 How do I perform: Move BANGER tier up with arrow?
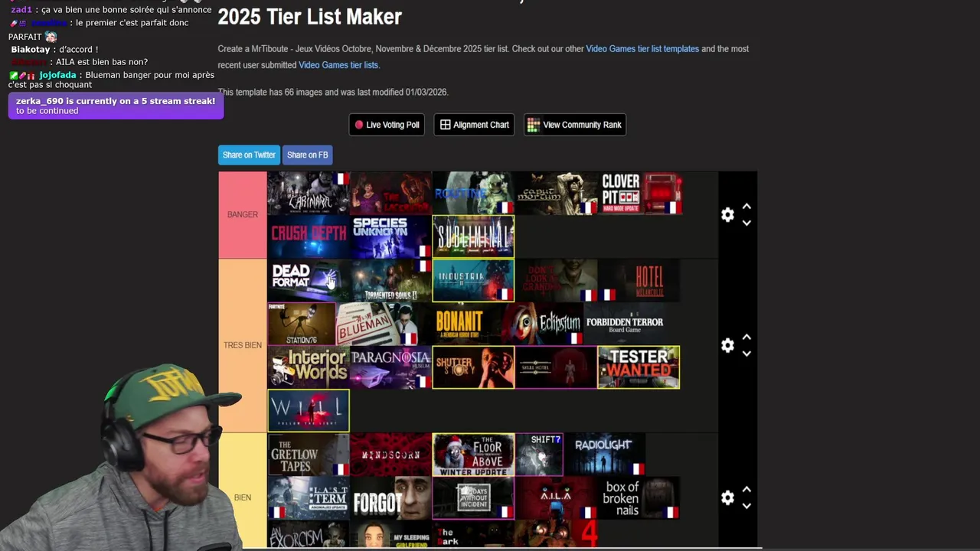[746, 207]
